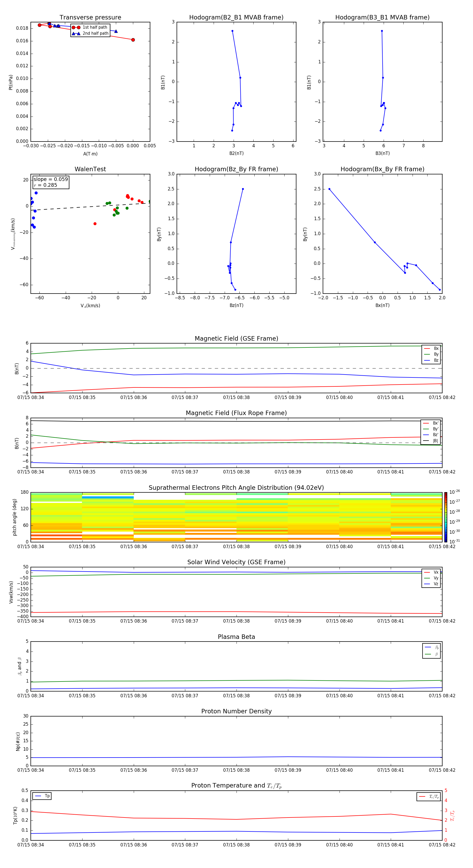
Task: Click '07/15 08:42' tick under Solar Wind Velocity plot
Action: coord(442,621)
